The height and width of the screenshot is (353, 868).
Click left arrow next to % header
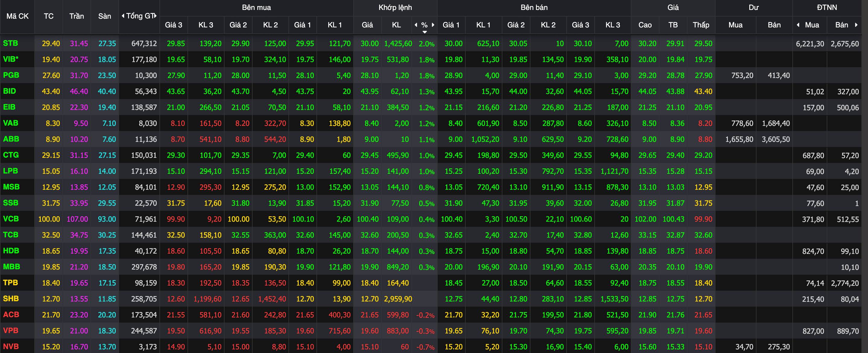[416, 25]
